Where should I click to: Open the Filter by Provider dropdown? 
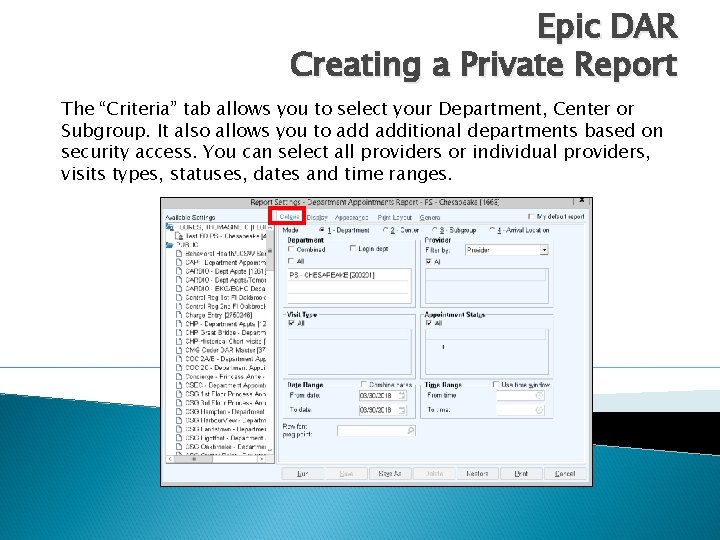[544, 250]
